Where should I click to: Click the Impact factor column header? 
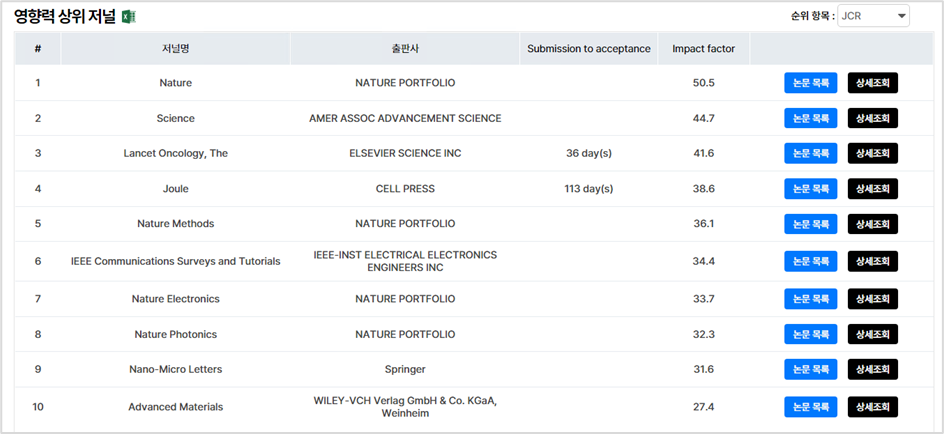click(x=703, y=49)
